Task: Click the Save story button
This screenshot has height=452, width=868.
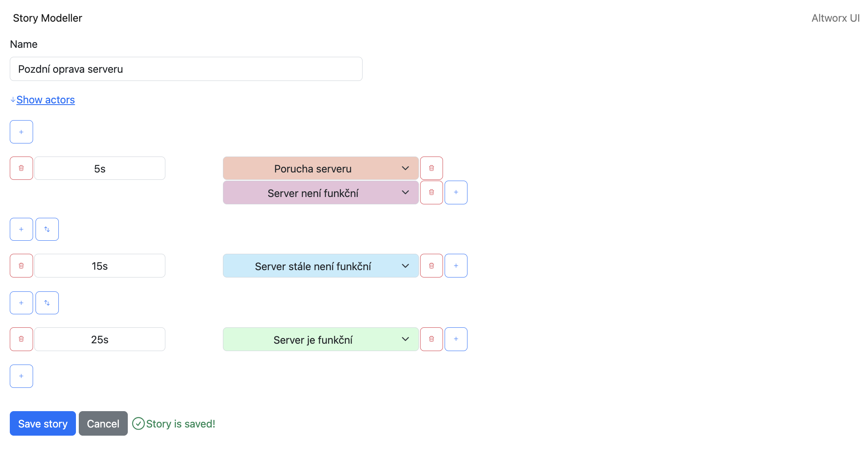Action: (43, 423)
